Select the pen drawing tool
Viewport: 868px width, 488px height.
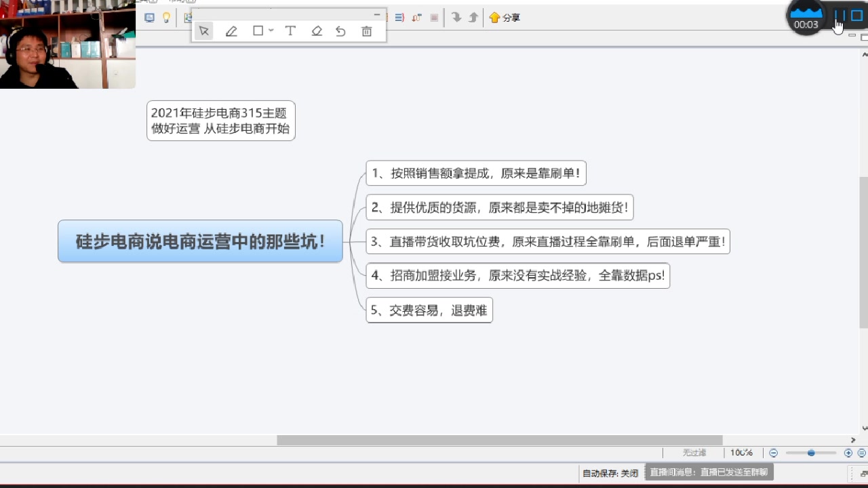(231, 31)
